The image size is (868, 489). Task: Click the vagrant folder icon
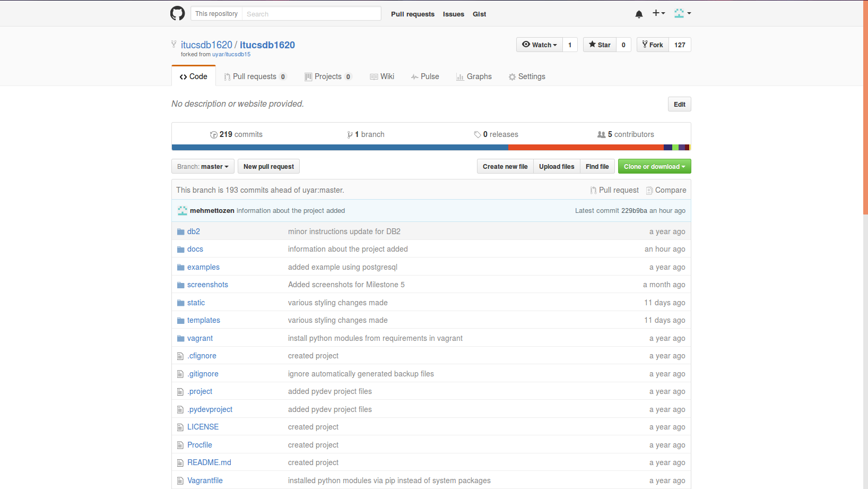[x=181, y=339]
